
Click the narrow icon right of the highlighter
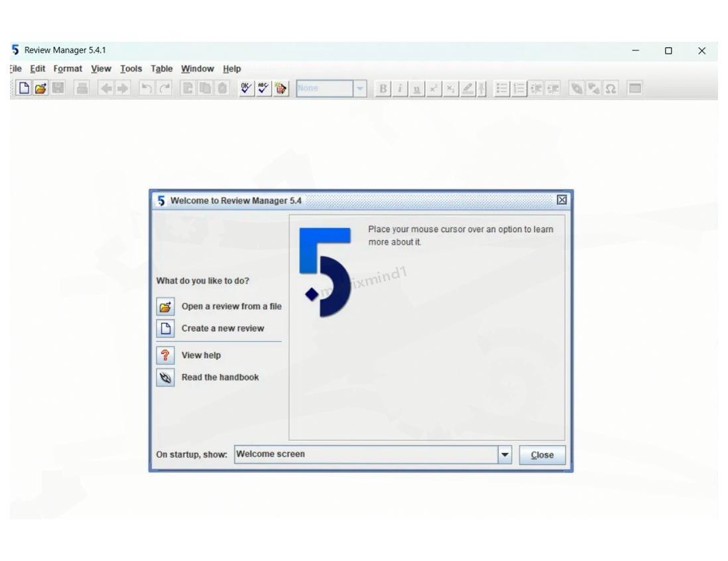(482, 89)
